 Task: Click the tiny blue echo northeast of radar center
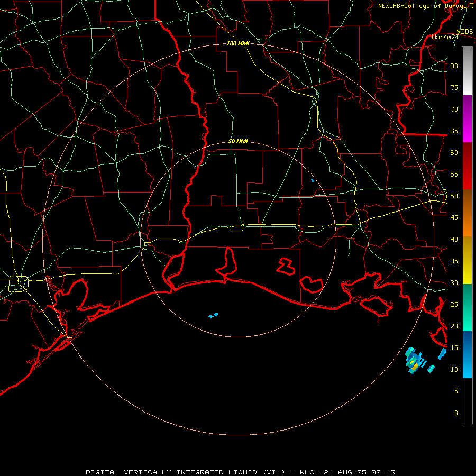[313, 180]
